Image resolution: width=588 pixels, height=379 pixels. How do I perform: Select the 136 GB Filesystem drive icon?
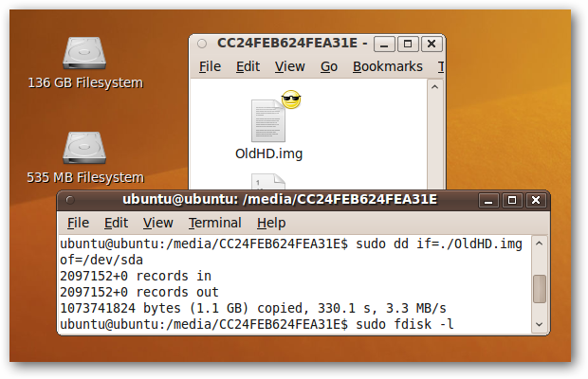click(84, 53)
